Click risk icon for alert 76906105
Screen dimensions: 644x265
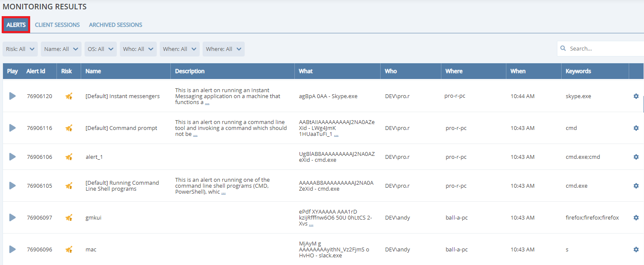68,186
